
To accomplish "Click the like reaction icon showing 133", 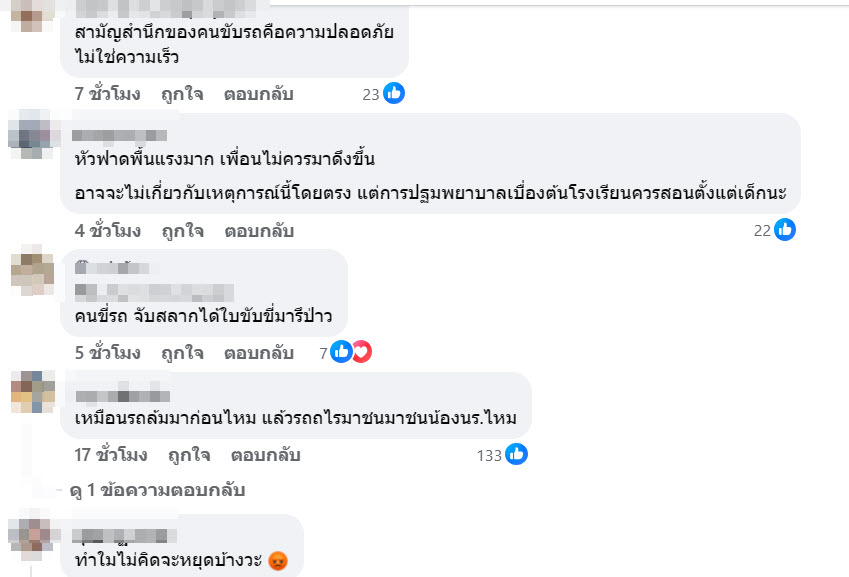I will pyautogui.click(x=516, y=455).
